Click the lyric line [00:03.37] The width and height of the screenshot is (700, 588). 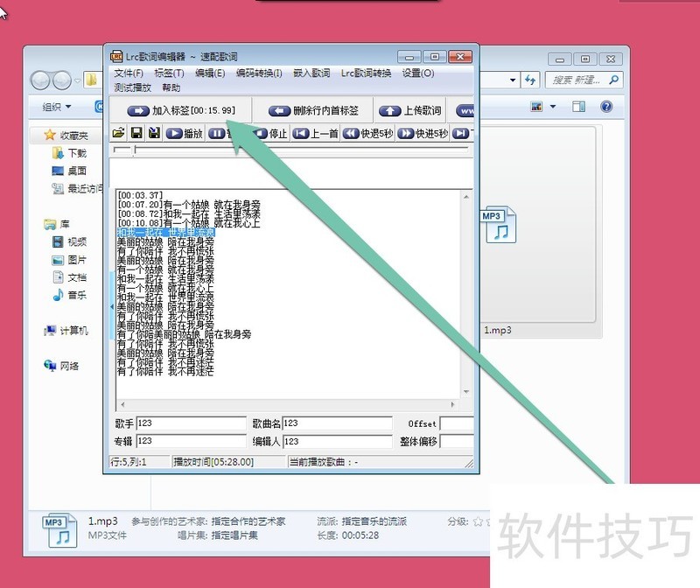click(140, 195)
